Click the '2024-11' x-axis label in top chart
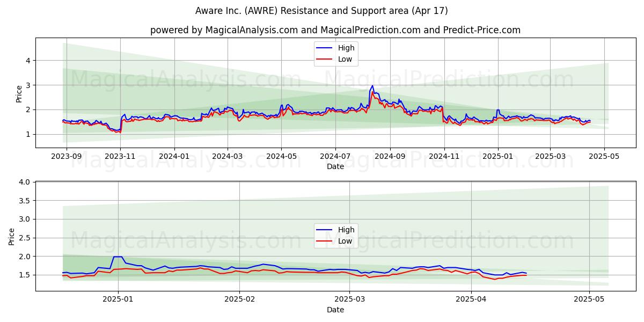The height and width of the screenshot is (322, 644). point(444,158)
